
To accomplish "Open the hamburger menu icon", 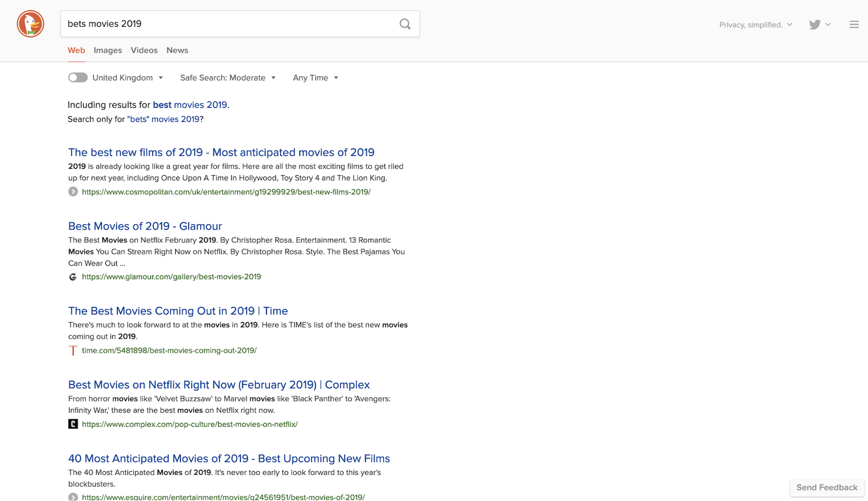I will 854,25.
